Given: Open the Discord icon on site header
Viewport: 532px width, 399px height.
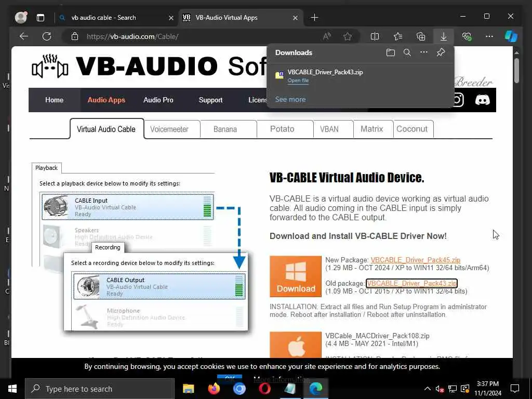Looking at the screenshot, I should pyautogui.click(x=483, y=100).
